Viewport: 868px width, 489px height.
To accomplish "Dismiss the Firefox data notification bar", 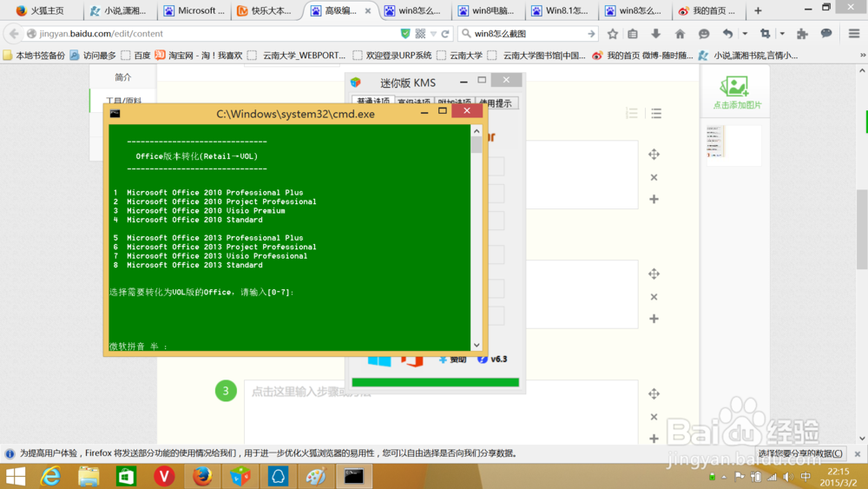I will pyautogui.click(x=858, y=453).
